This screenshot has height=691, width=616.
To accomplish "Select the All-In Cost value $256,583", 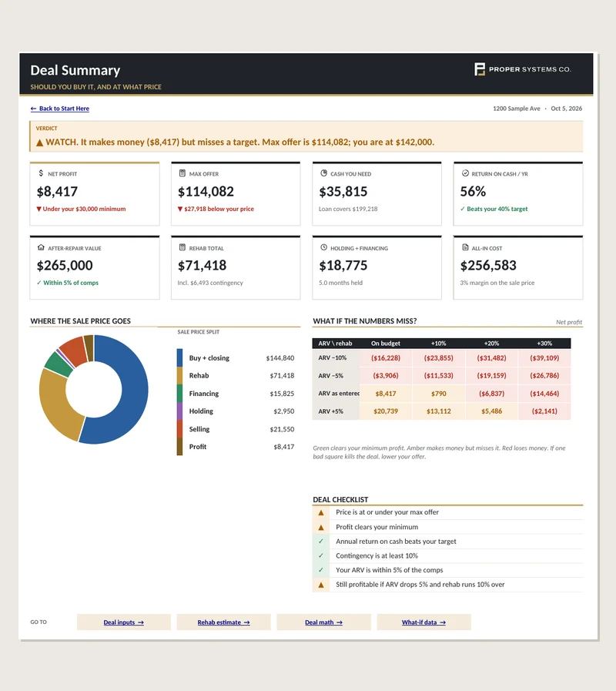I will (488, 266).
